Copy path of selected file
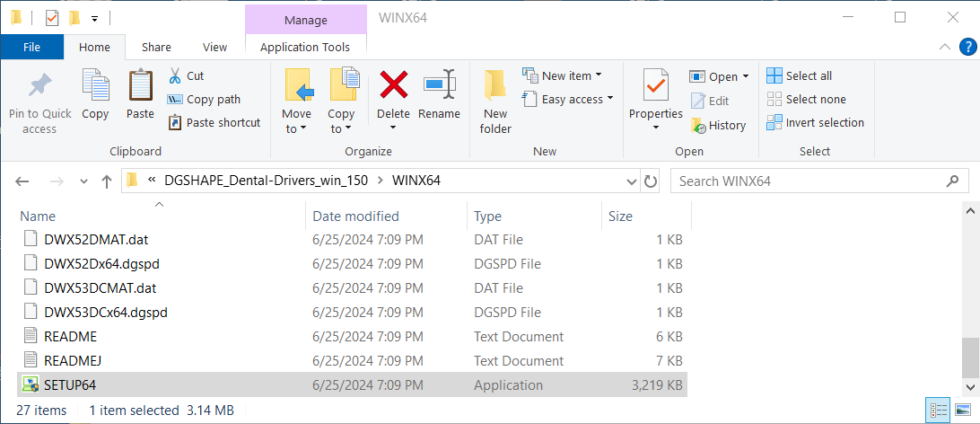Screen dimensions: 980x424 [x=205, y=100]
